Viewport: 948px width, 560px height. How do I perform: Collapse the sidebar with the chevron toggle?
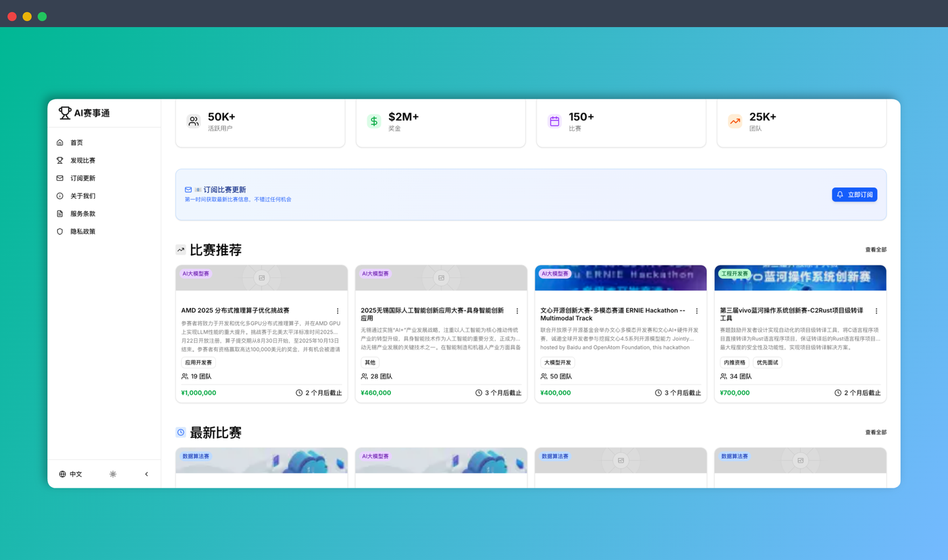pyautogui.click(x=146, y=474)
